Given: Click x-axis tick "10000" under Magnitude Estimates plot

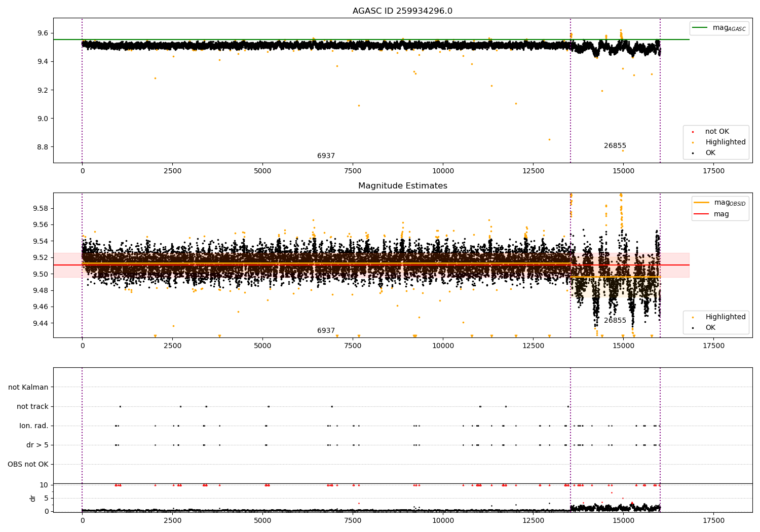Looking at the screenshot, I should (x=443, y=346).
